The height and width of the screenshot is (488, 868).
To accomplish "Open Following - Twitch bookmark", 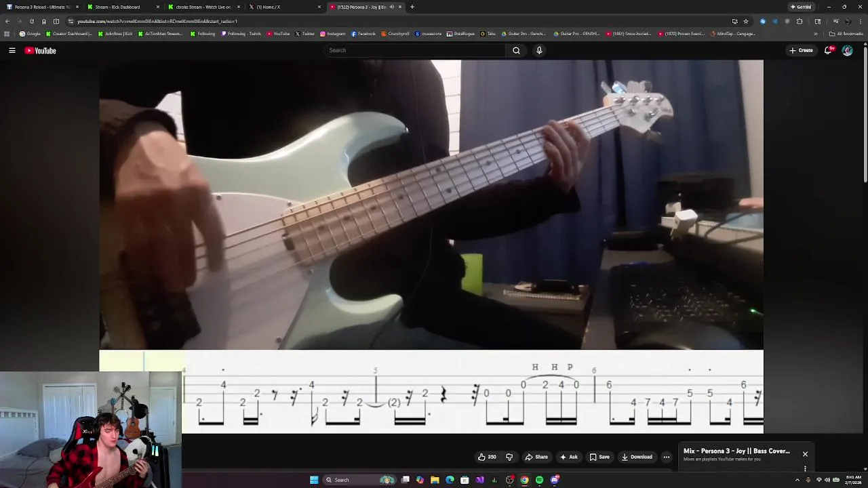I will [241, 34].
